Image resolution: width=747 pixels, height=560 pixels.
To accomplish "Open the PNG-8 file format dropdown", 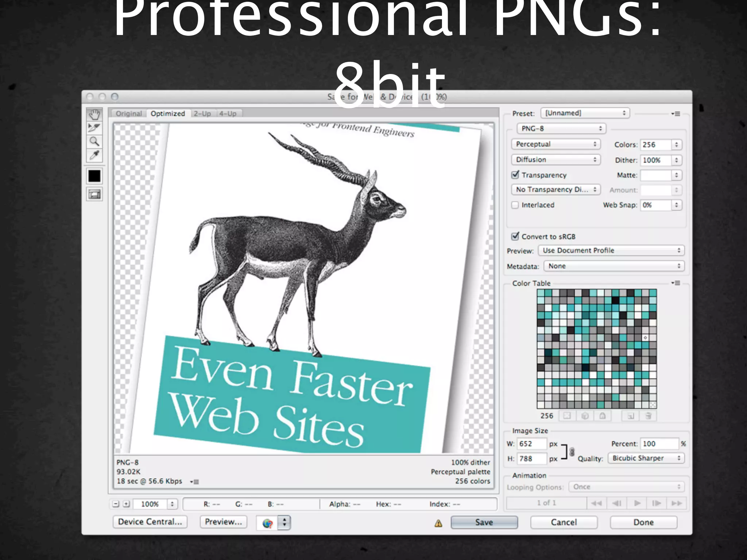I will coord(561,129).
